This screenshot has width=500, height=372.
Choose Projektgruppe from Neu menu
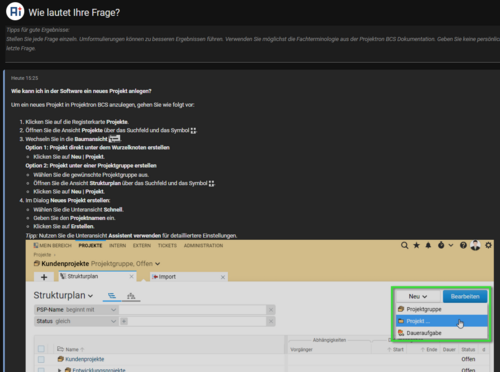click(x=442, y=309)
